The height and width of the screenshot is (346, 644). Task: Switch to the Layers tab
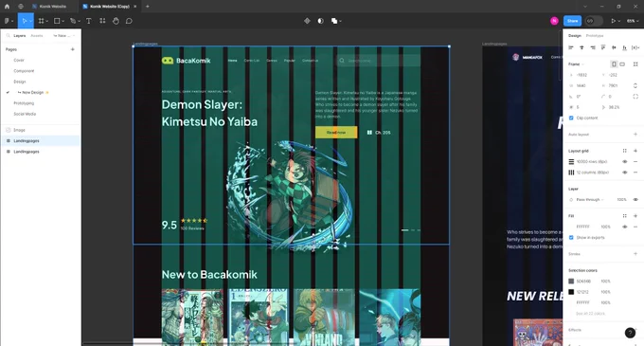(x=19, y=36)
